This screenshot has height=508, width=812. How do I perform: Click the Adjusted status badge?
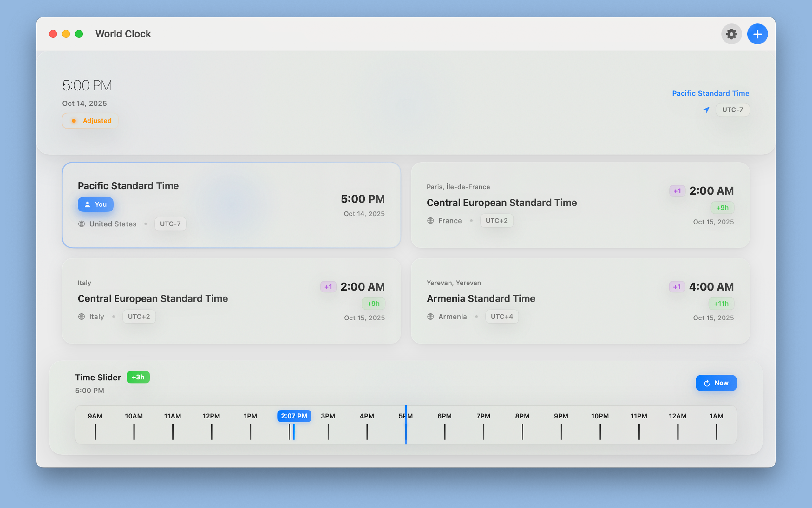point(90,121)
